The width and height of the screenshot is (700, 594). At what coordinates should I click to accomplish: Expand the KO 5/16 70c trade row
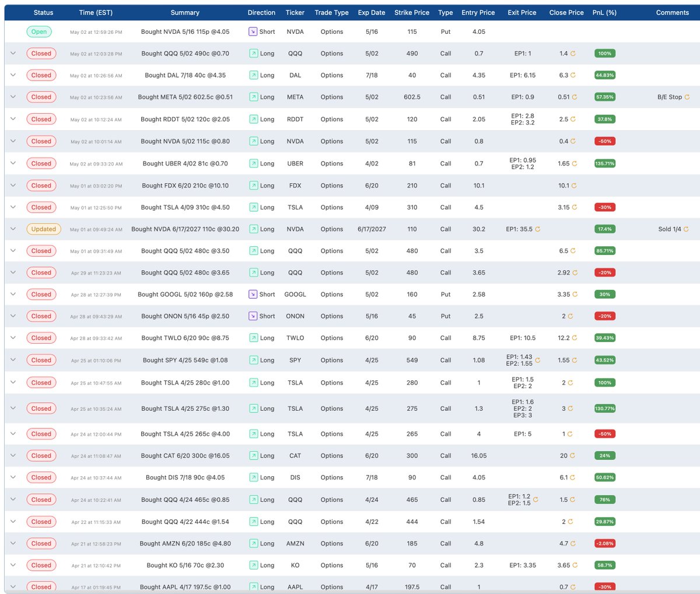pyautogui.click(x=13, y=565)
